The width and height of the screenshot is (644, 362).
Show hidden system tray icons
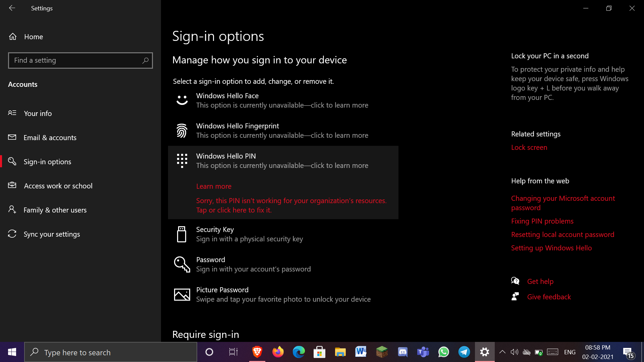[x=502, y=352]
